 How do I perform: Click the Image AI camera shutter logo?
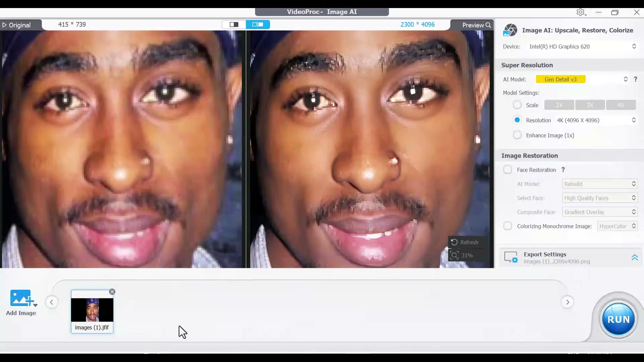(510, 30)
